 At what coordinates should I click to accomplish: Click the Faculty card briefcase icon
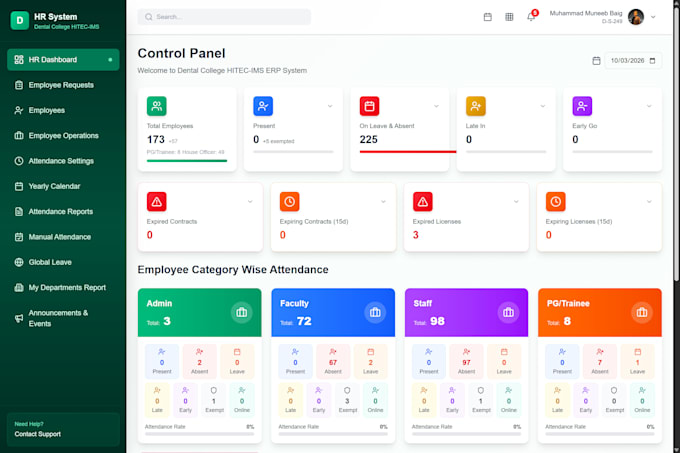pos(375,312)
